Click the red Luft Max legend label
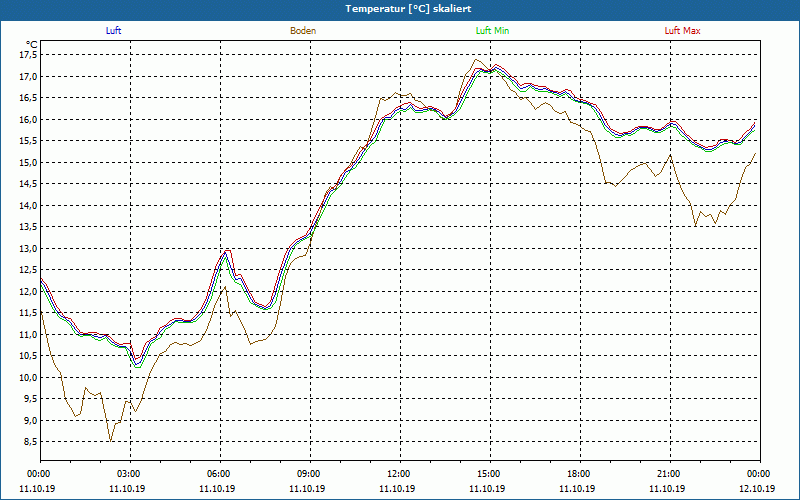 682,31
